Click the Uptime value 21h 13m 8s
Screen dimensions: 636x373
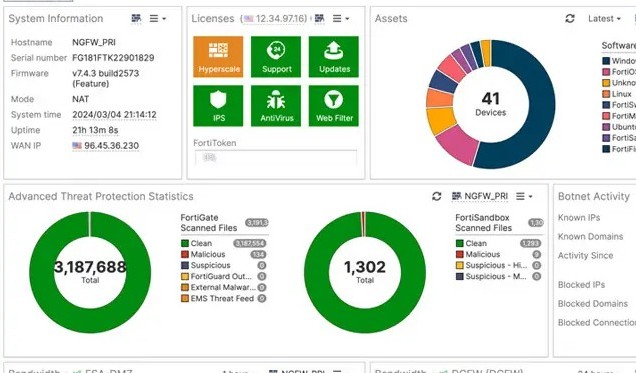tap(95, 130)
